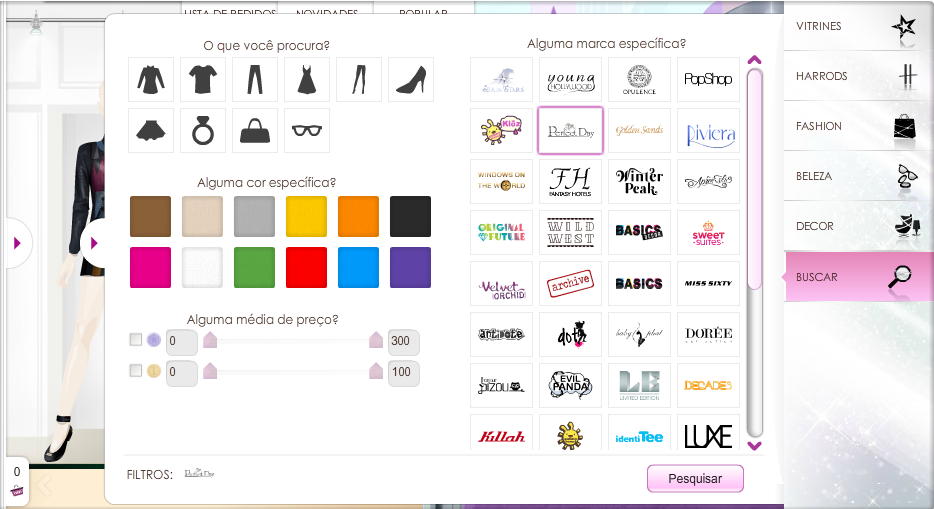Screen dimensions: 934x509
Task: Select the Original Future brand
Action: click(502, 233)
